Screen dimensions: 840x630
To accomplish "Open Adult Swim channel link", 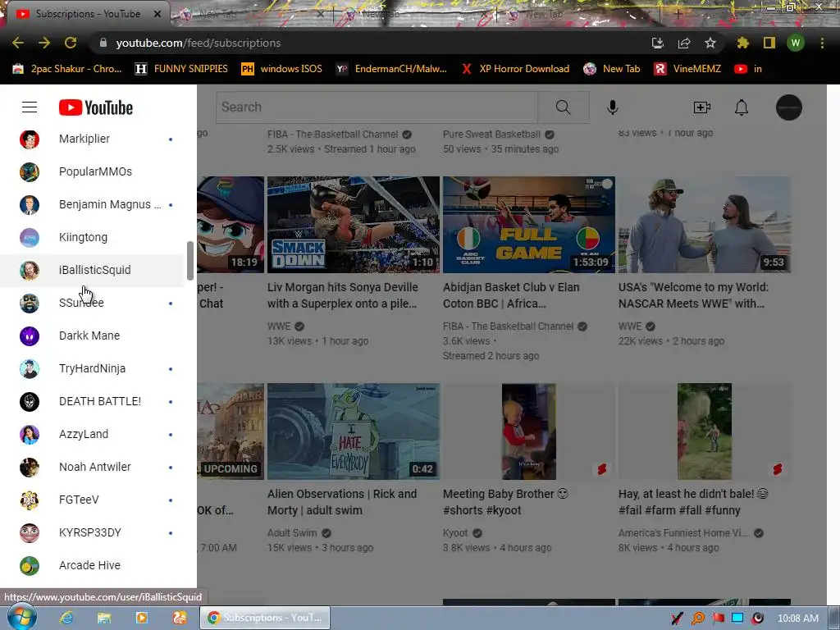I will click(x=292, y=533).
